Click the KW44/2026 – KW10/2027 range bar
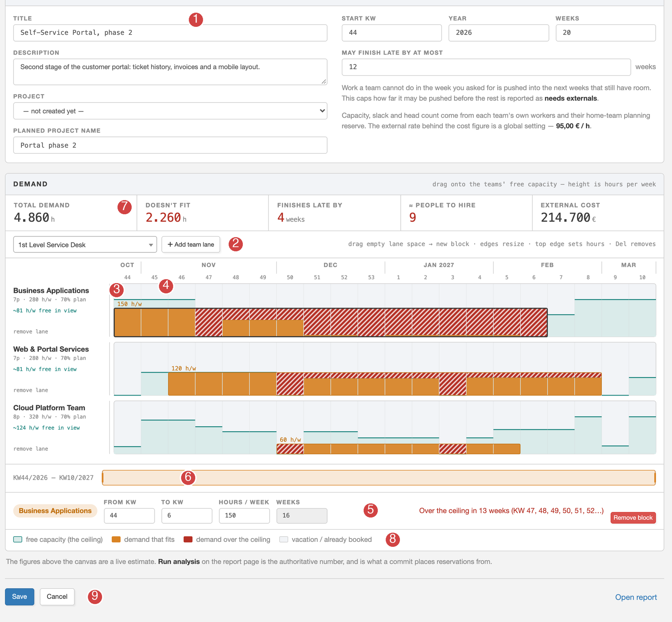 point(378,478)
